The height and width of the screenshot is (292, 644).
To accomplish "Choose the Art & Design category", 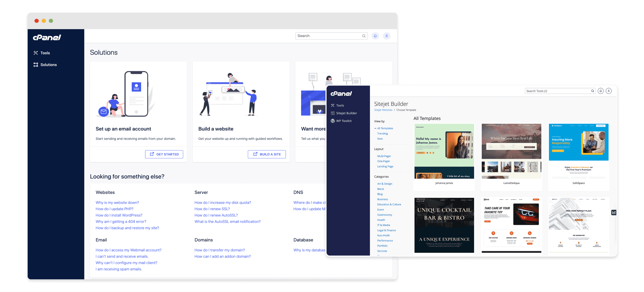I will 385,184.
